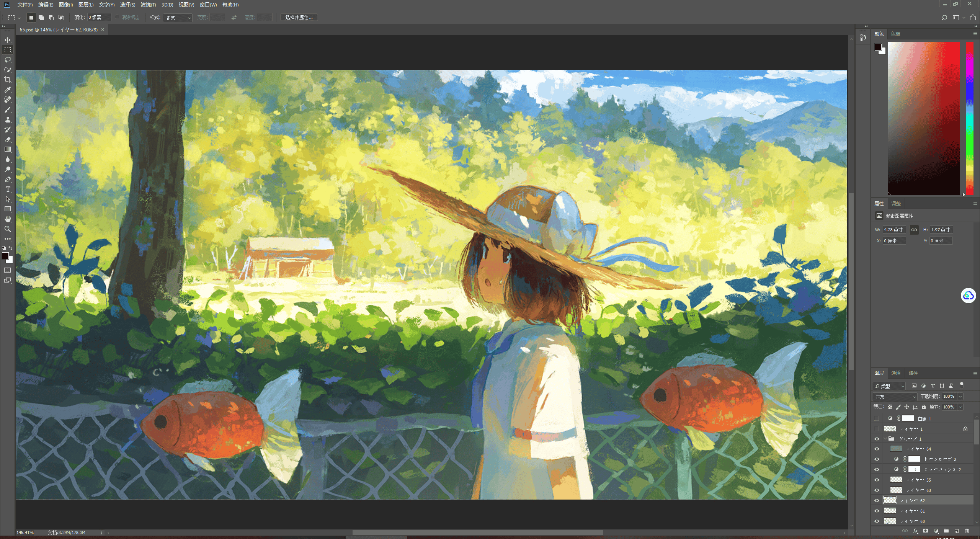The image size is (980, 539).
Task: Select the Pen tool
Action: (8, 179)
